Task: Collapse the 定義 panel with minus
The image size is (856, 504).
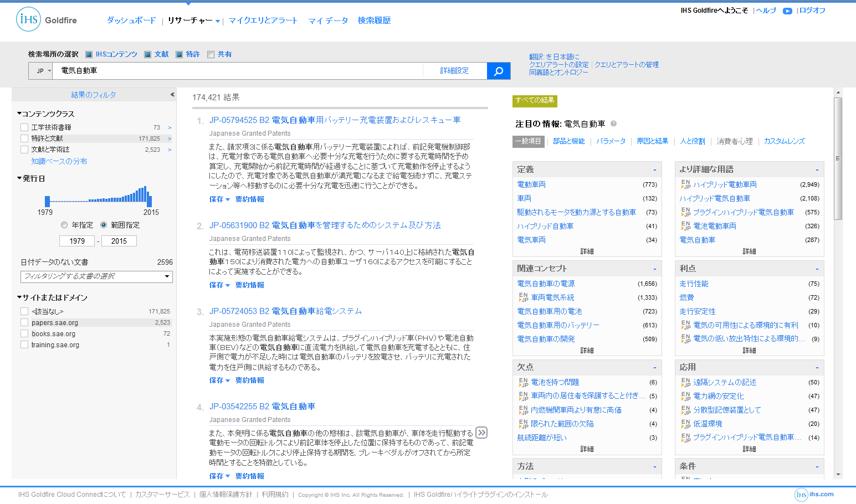Action: [x=654, y=170]
